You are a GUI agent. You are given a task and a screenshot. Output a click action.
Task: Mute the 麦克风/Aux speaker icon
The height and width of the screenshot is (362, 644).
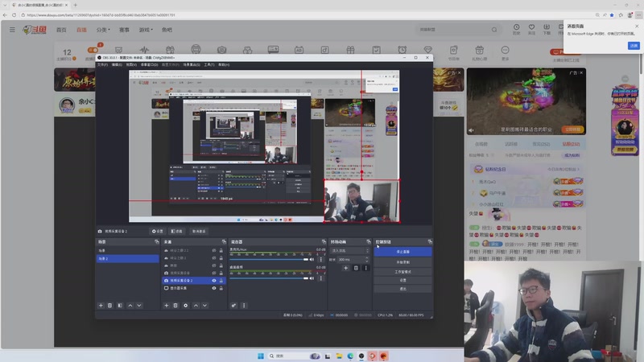(312, 260)
